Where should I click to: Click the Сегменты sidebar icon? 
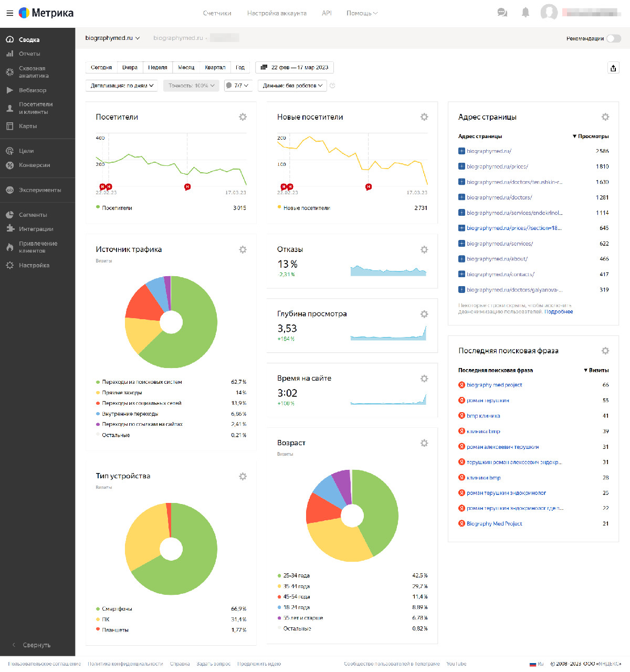click(x=9, y=215)
